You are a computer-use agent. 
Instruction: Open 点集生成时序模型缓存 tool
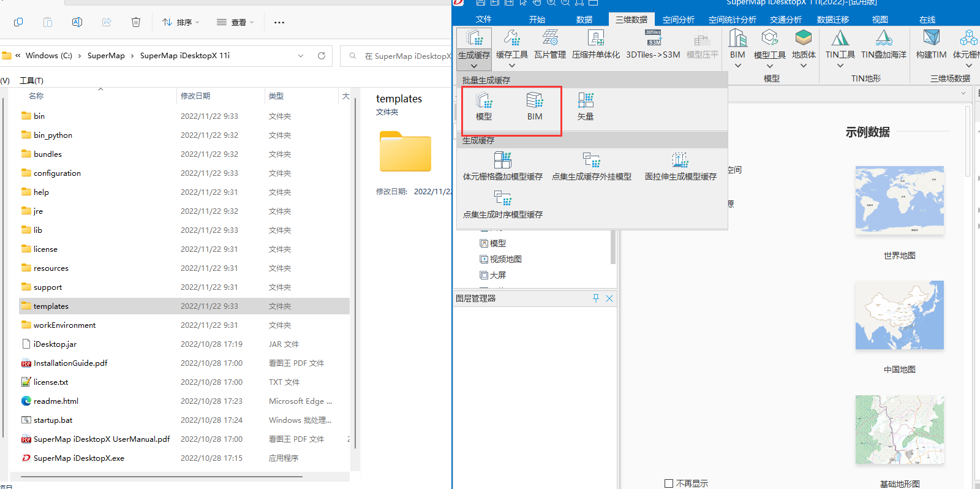pos(503,204)
